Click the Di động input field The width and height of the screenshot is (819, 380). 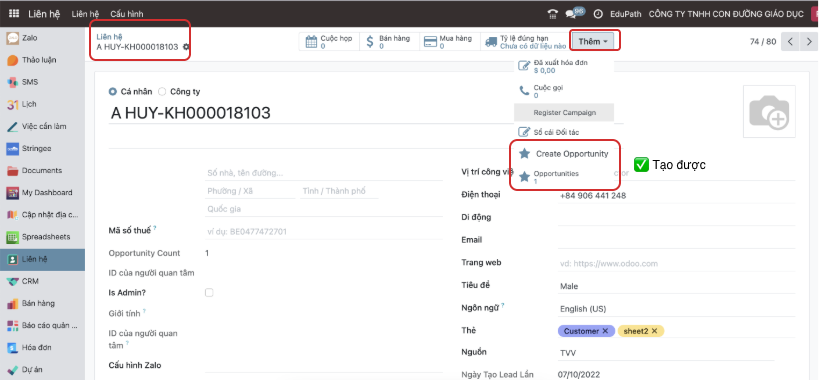coord(676,218)
